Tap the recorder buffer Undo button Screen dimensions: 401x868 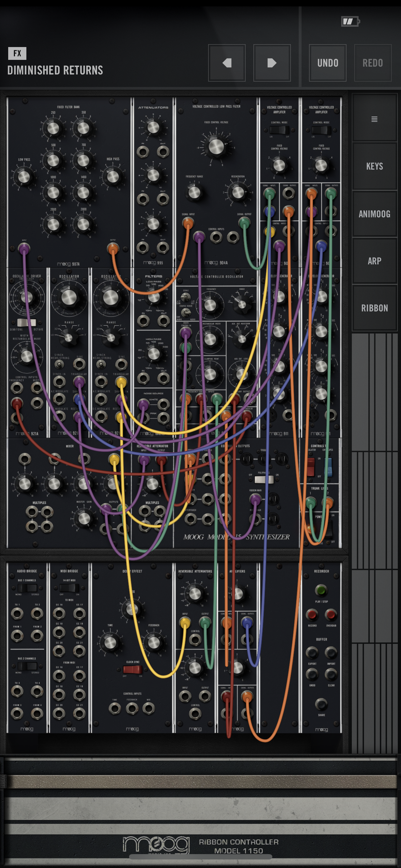click(312, 674)
